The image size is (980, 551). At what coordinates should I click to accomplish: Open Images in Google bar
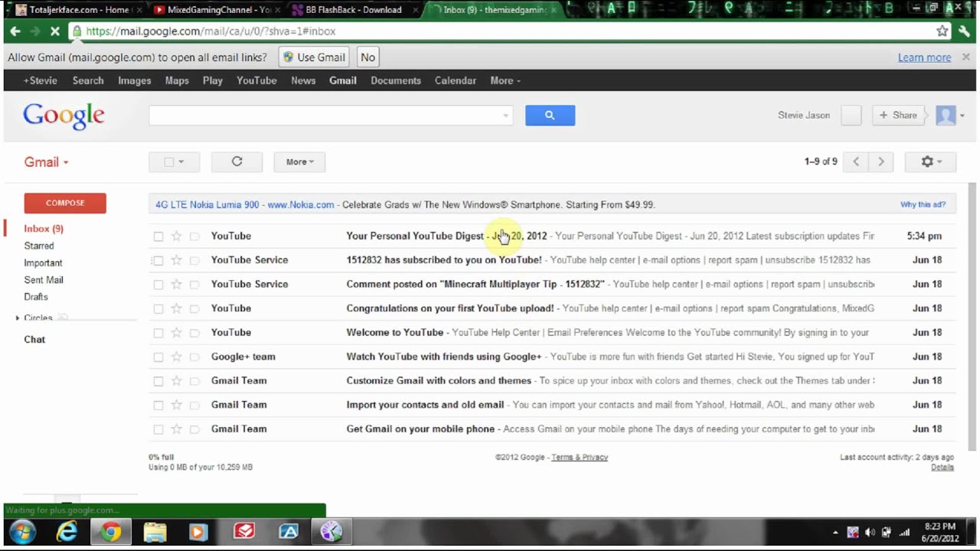pos(134,80)
